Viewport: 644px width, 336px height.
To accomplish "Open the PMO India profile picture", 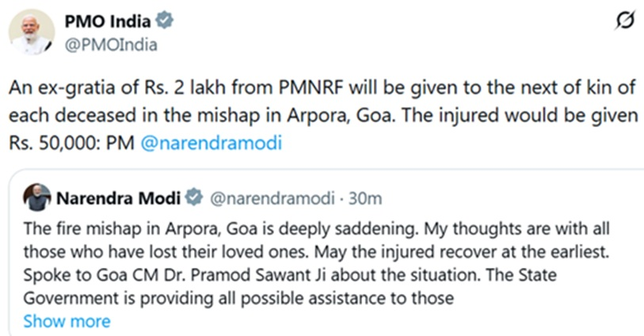I will 32,32.
